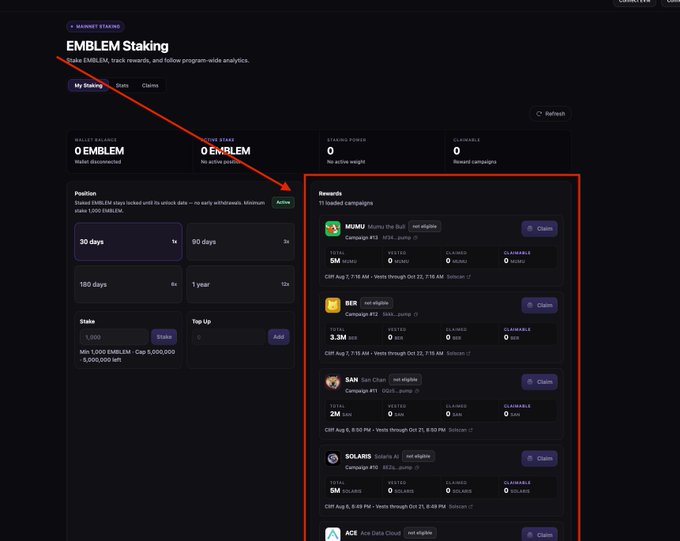
Task: Click the ACE token logo
Action: tap(333, 534)
